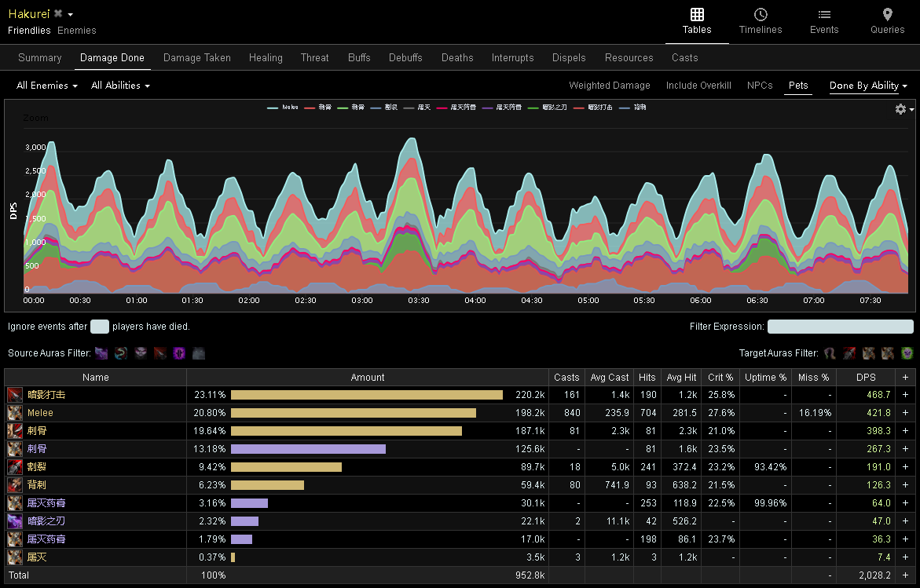Viewport: 920px width, 588px height.
Task: Expand the Melee row with its plus
Action: pos(905,413)
